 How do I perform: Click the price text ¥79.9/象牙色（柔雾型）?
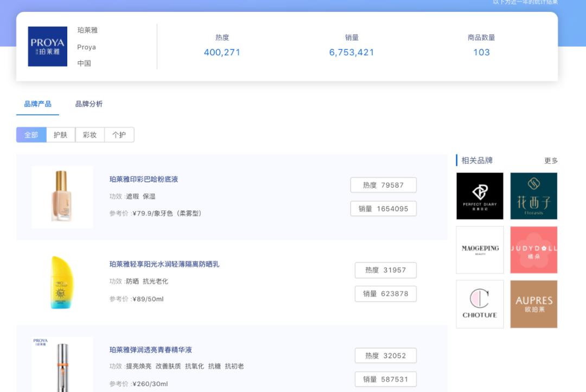tap(167, 214)
